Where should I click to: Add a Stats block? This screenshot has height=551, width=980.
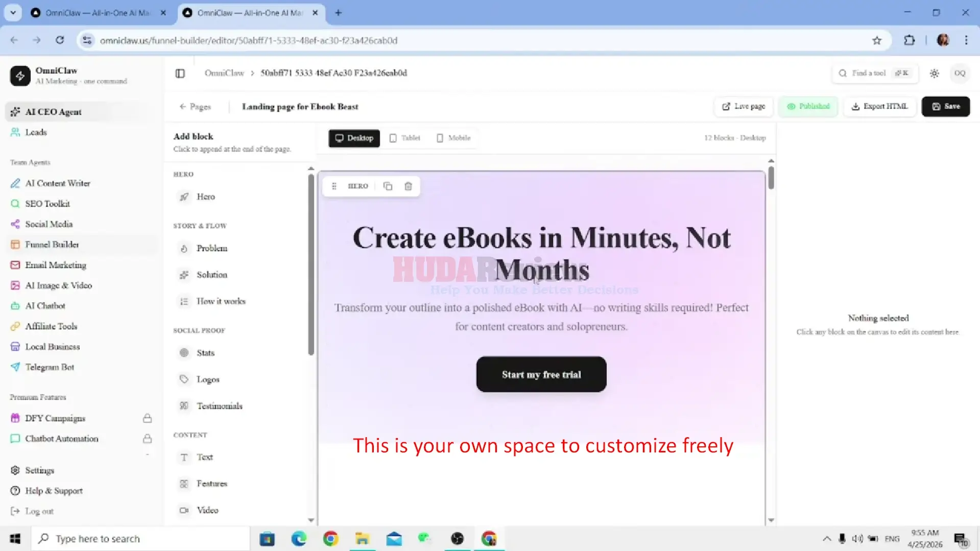point(205,353)
